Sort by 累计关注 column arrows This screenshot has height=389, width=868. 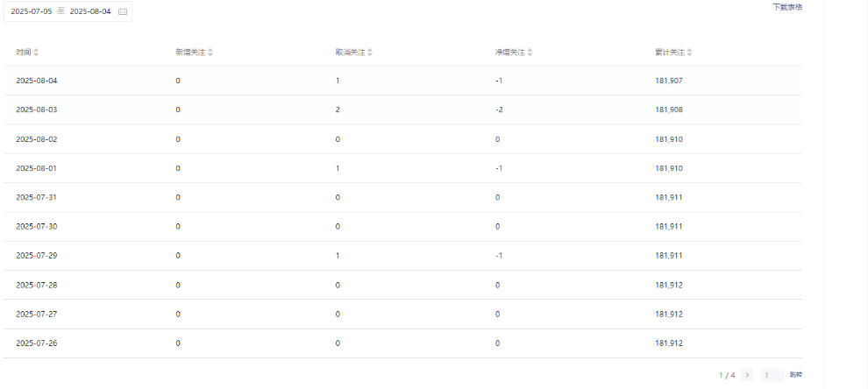pos(689,53)
